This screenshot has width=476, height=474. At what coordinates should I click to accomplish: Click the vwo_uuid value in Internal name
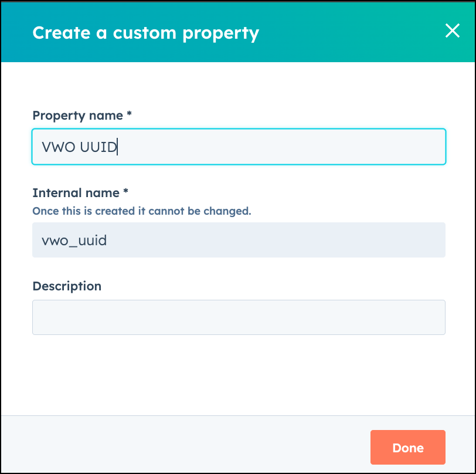74,241
